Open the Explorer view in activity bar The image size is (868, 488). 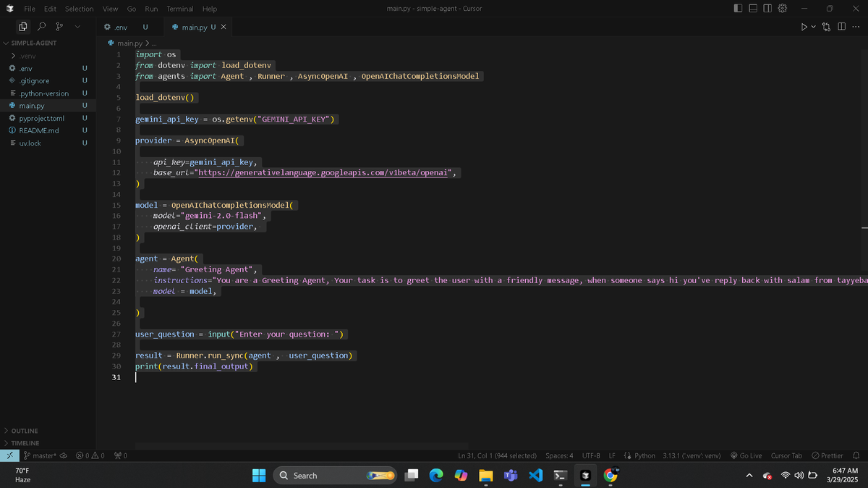23,27
